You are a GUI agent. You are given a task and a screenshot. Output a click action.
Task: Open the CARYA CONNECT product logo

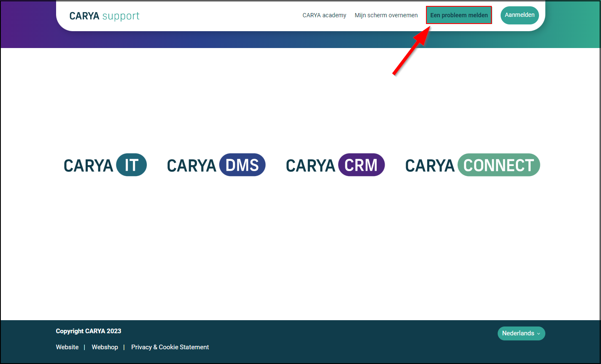(472, 165)
